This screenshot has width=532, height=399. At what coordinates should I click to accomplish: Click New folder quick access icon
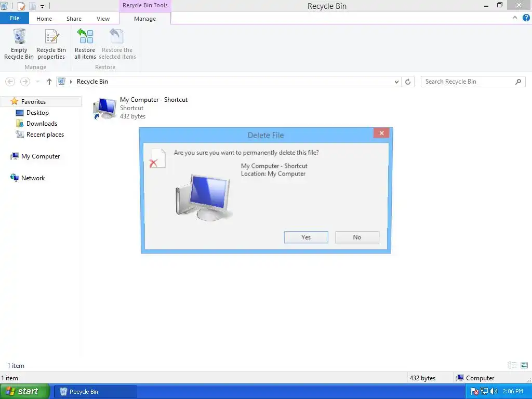[33, 6]
